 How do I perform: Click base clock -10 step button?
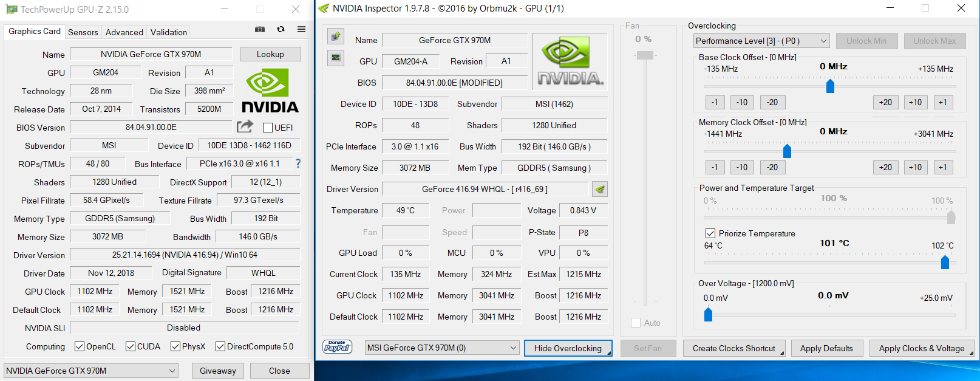click(742, 102)
